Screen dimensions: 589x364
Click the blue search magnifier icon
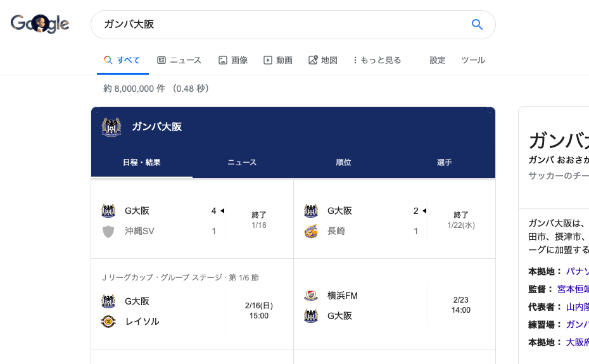[x=477, y=25]
